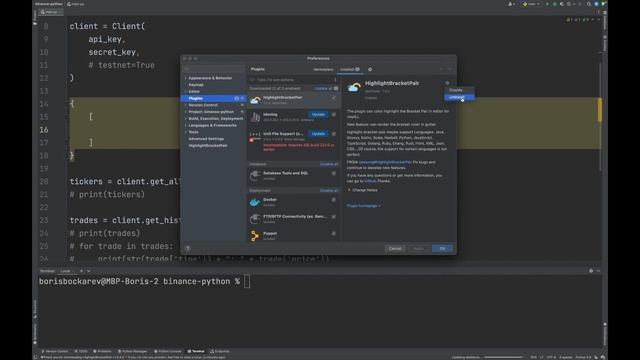Select the Puppet plugin icon
The width and height of the screenshot is (640, 360).
tap(255, 236)
